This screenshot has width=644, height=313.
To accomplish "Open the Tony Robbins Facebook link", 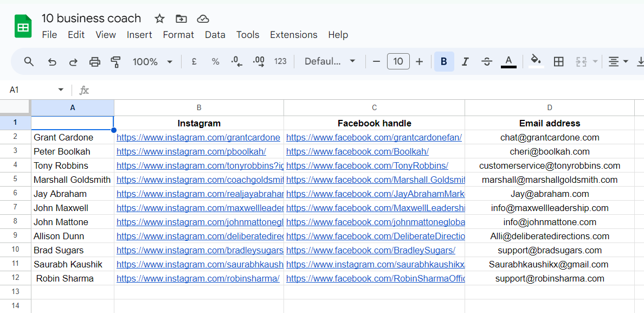I will click(367, 165).
